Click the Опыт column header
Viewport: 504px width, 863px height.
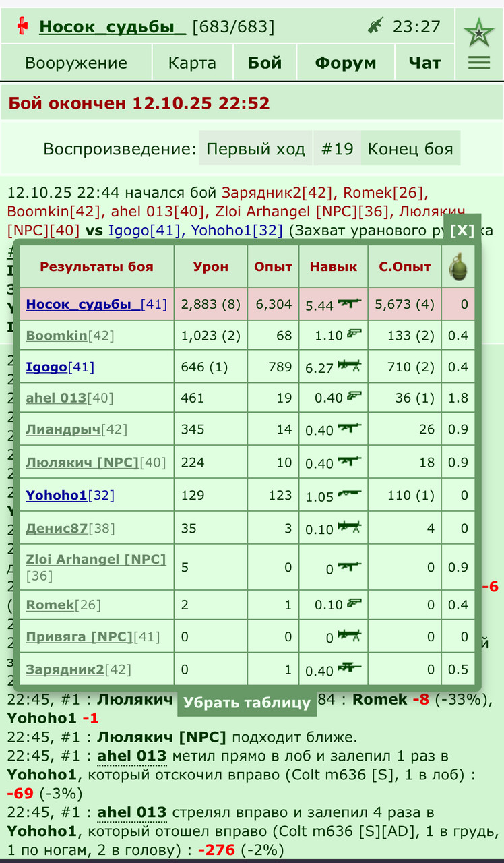coord(273,266)
